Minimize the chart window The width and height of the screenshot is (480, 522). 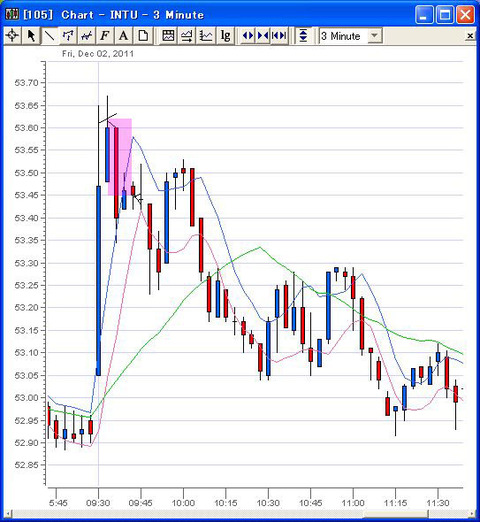click(424, 15)
